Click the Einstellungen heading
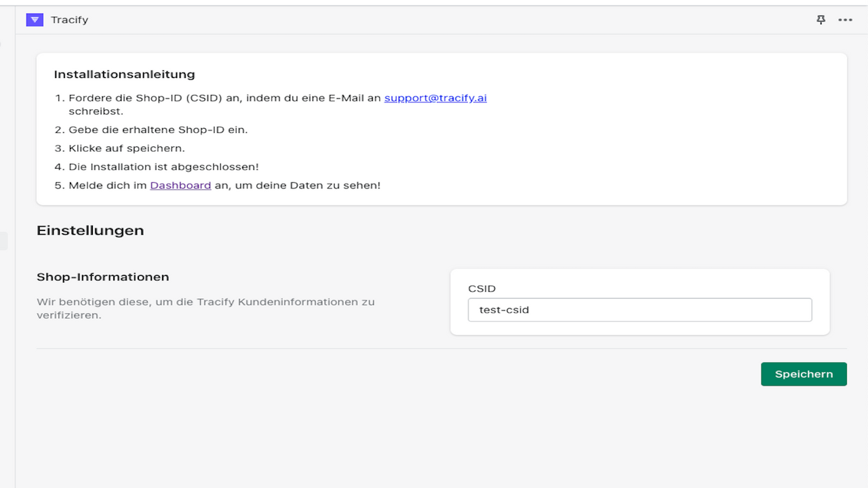The width and height of the screenshot is (868, 488). 90,230
